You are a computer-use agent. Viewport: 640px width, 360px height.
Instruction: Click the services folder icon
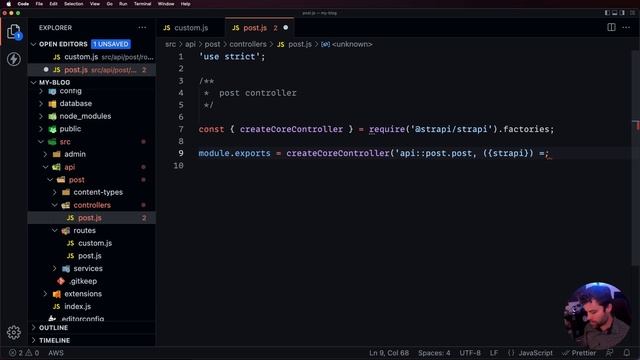[66, 269]
